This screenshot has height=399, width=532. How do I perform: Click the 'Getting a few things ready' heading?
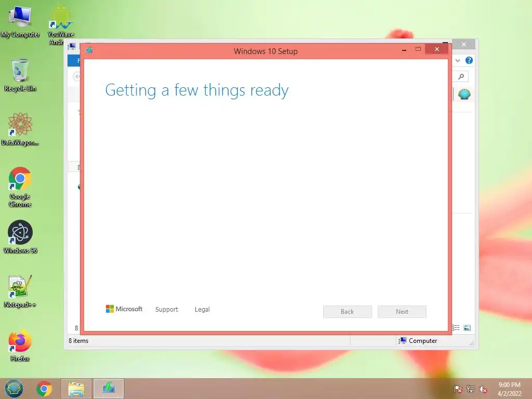(x=197, y=90)
